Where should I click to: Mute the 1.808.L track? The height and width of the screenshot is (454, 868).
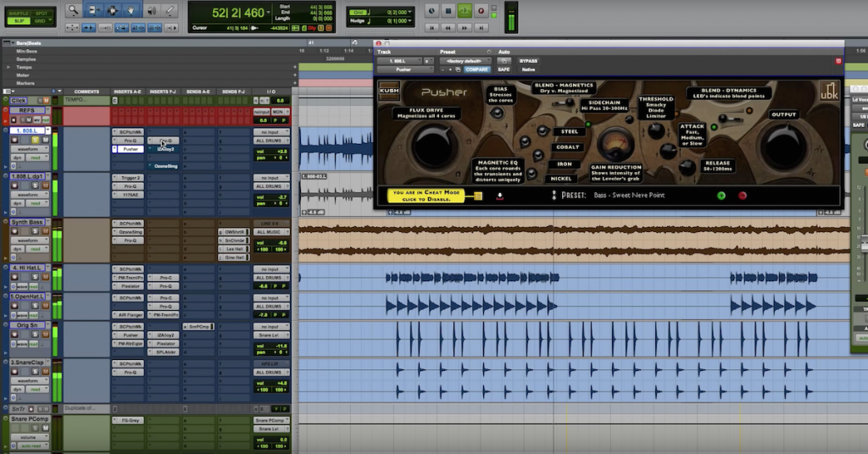45,140
